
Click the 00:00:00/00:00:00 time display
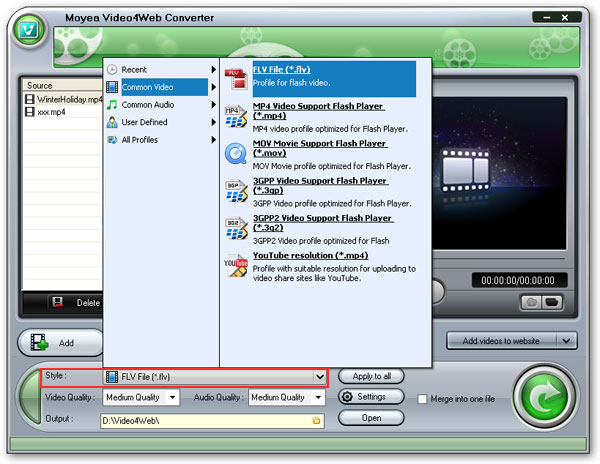(518, 280)
